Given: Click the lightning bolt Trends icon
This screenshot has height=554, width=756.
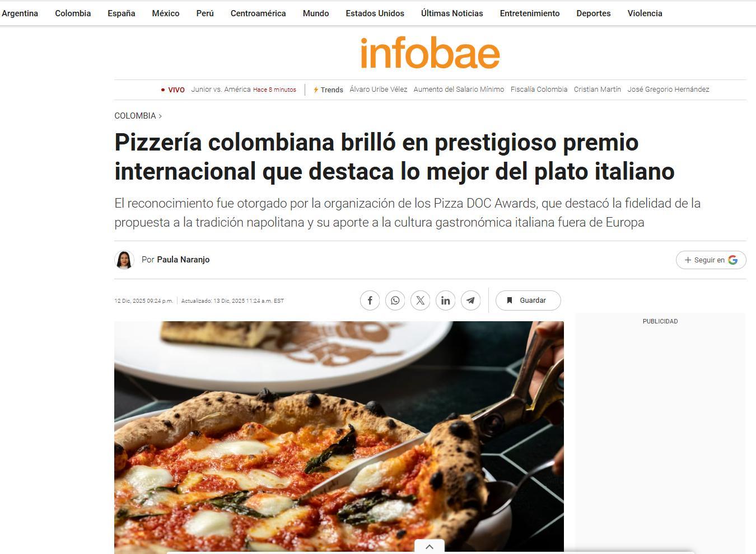Looking at the screenshot, I should 316,90.
